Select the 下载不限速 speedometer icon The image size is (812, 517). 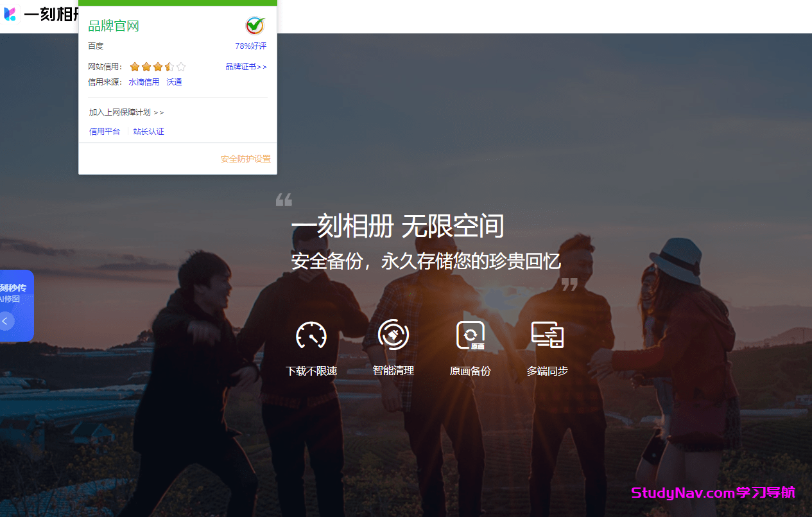click(311, 335)
